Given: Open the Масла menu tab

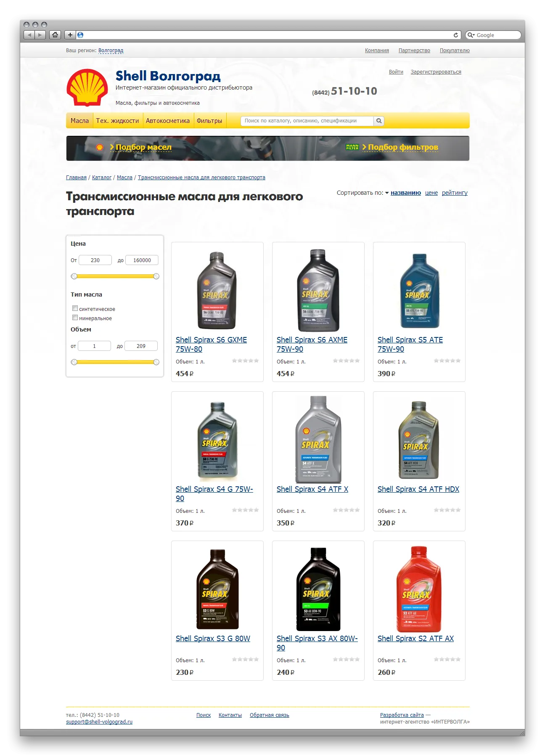Looking at the screenshot, I should (79, 121).
